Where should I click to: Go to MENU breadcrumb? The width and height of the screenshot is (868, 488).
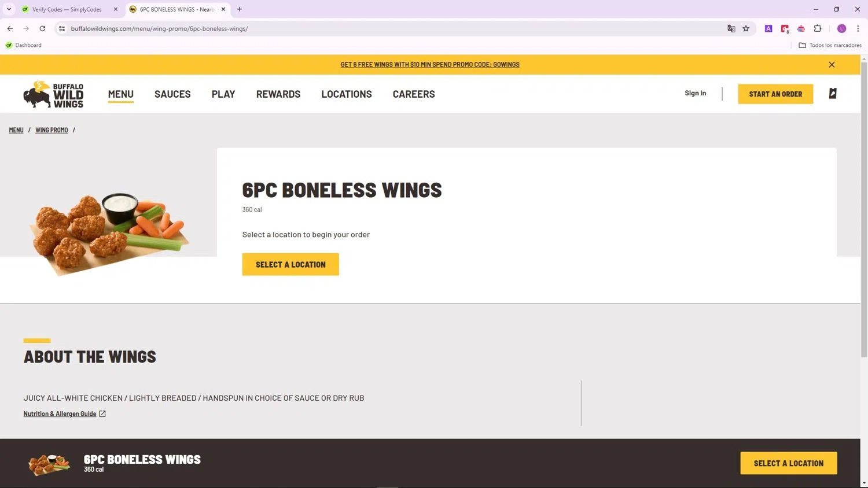coord(16,130)
